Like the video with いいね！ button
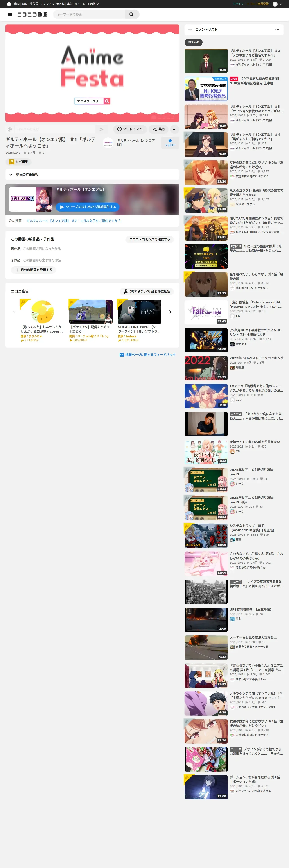Viewport: 289px width, 868px height. [x=130, y=129]
